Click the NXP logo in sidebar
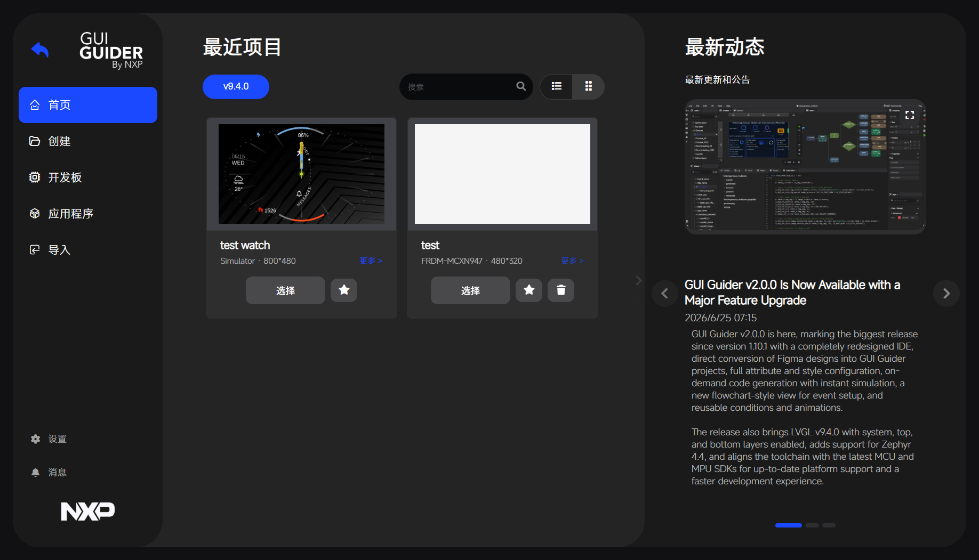979x560 pixels. [x=88, y=512]
